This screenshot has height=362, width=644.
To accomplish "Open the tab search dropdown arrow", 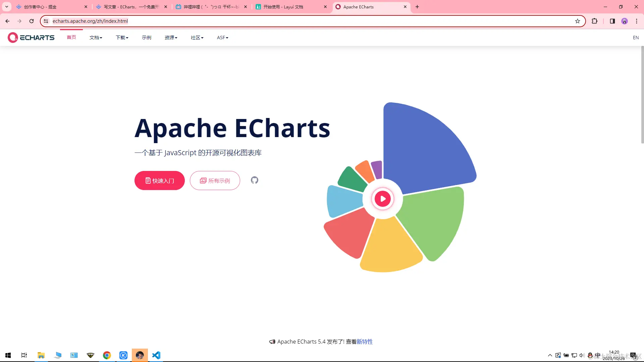I will pos(7,7).
